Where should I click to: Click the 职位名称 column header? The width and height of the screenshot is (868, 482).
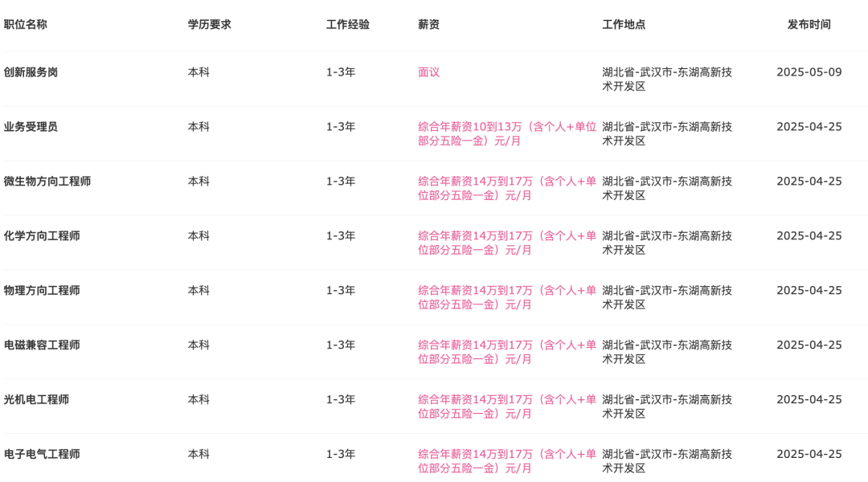[26, 24]
